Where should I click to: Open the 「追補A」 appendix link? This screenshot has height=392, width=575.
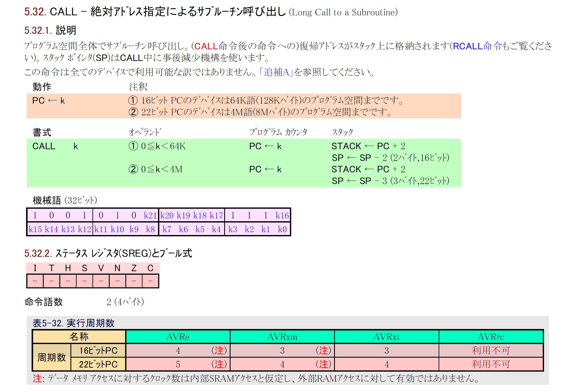coord(276,72)
